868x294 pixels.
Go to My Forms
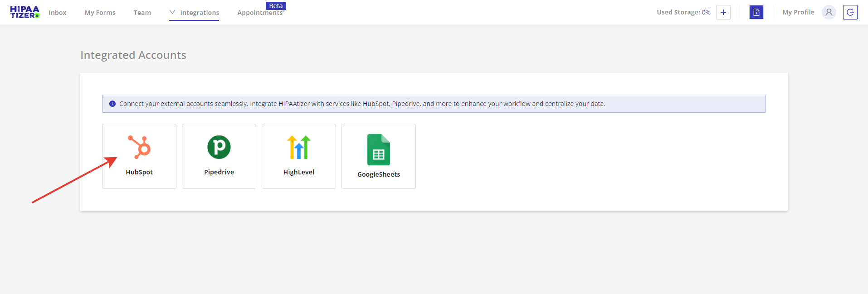tap(100, 13)
